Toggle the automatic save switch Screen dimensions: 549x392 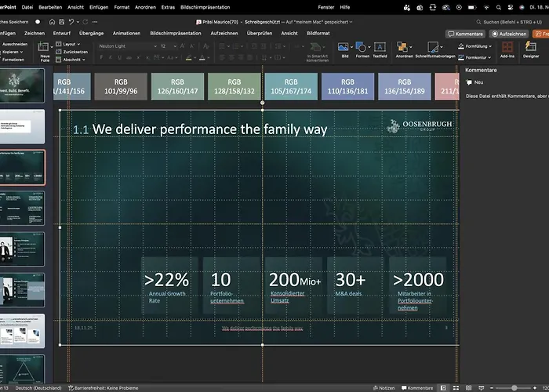coord(38,21)
